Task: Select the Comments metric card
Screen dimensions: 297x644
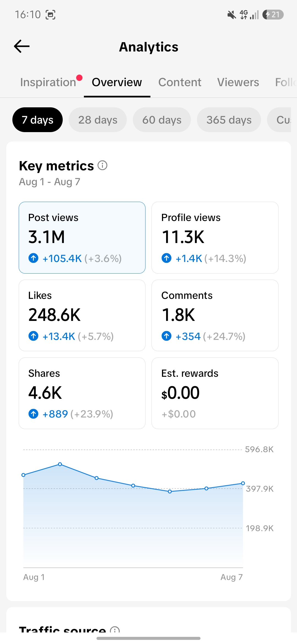Action: (x=215, y=315)
